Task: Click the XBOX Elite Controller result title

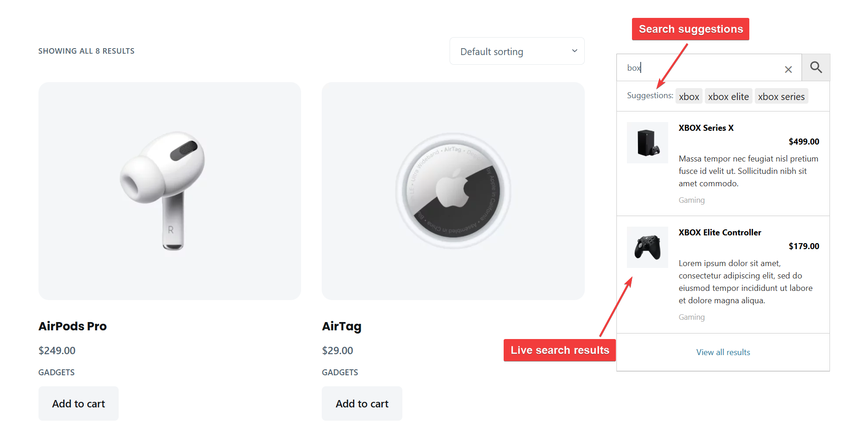Action: coord(720,233)
